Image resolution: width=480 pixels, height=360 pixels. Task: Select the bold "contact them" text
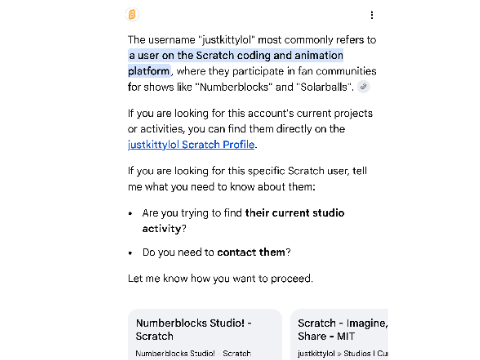[251, 252]
